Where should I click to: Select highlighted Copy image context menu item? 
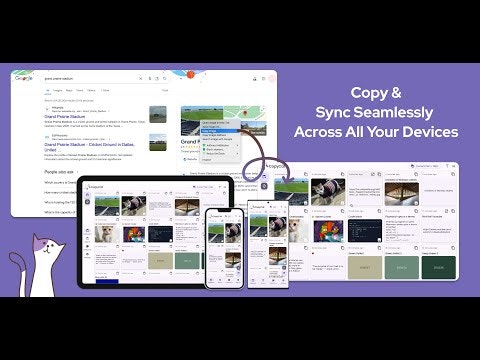220,131
